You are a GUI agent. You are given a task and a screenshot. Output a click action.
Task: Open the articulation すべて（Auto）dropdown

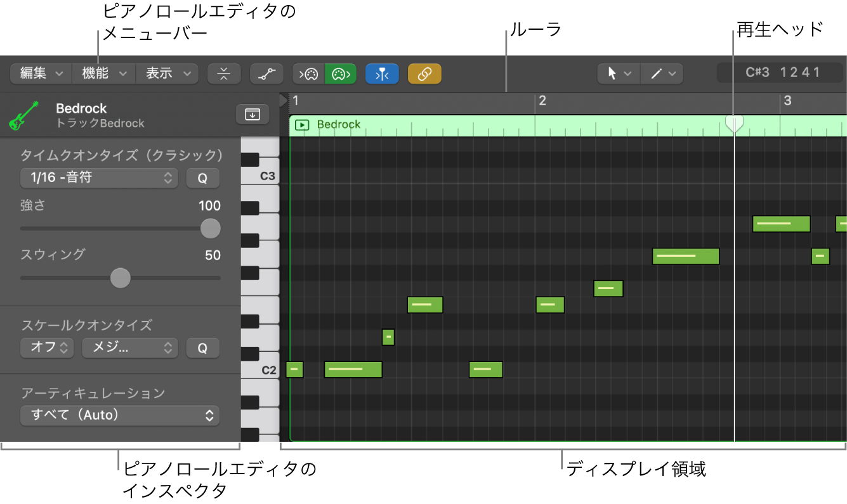120,415
